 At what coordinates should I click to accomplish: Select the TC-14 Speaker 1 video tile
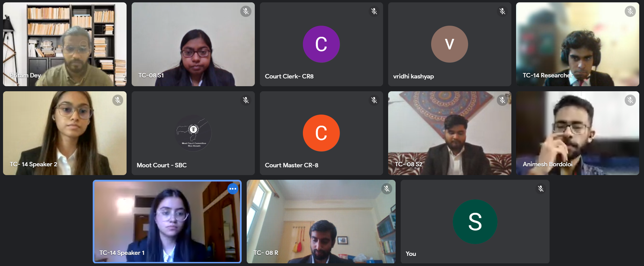click(x=167, y=222)
